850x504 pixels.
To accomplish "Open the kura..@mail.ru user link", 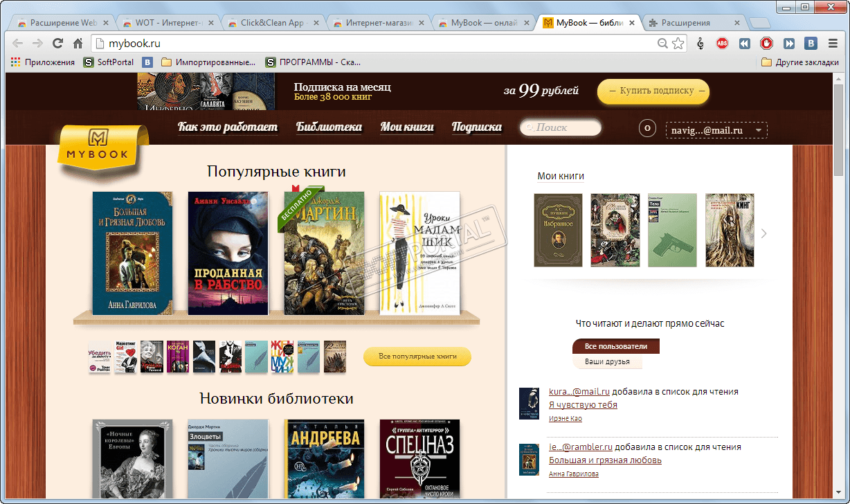I will coord(579,391).
